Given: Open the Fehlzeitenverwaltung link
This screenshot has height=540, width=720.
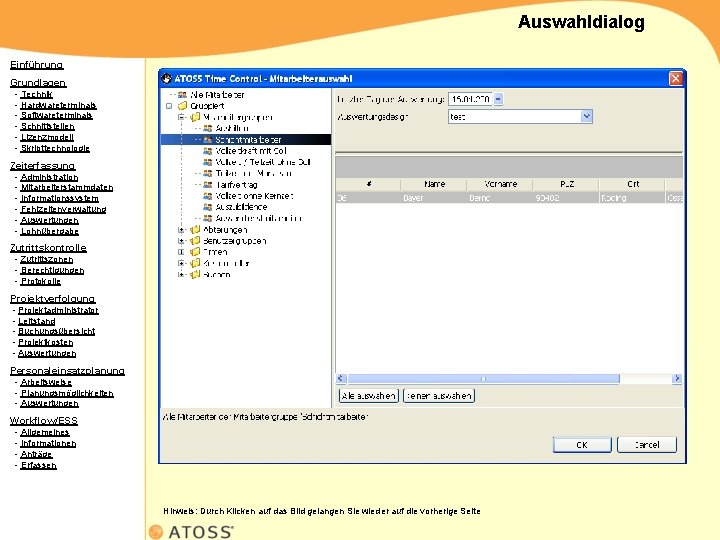Looking at the screenshot, I should [x=63, y=209].
